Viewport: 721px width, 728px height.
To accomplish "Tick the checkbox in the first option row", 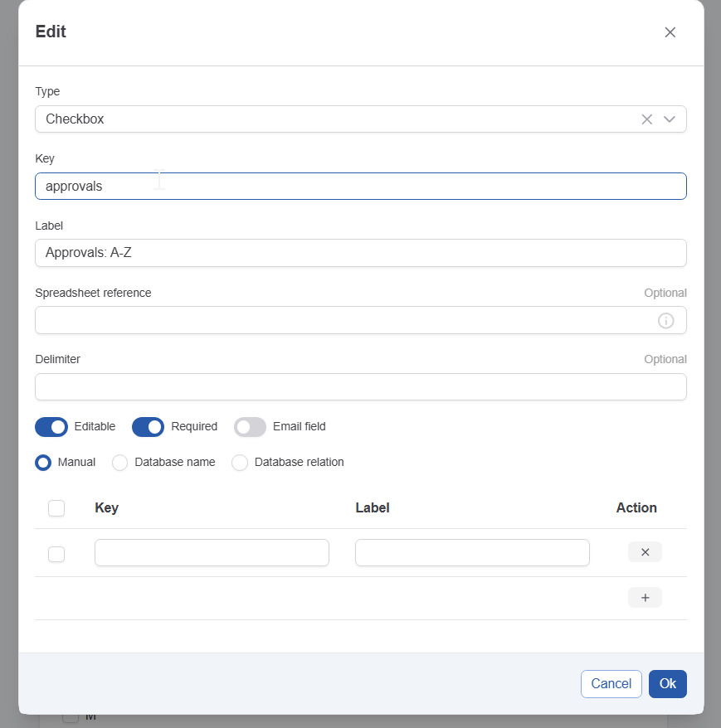I will click(56, 554).
